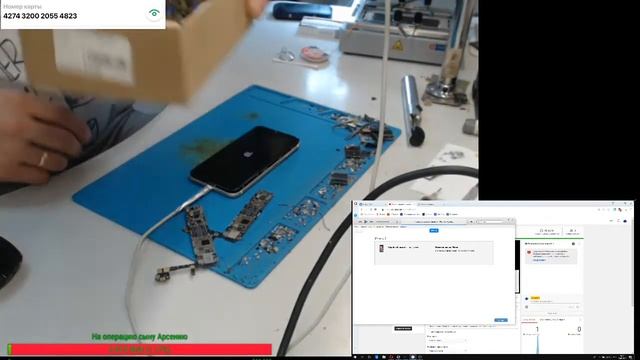640x360 pixels.
Task: Click the iPhone device icon in iTunes
Action: 381,249
